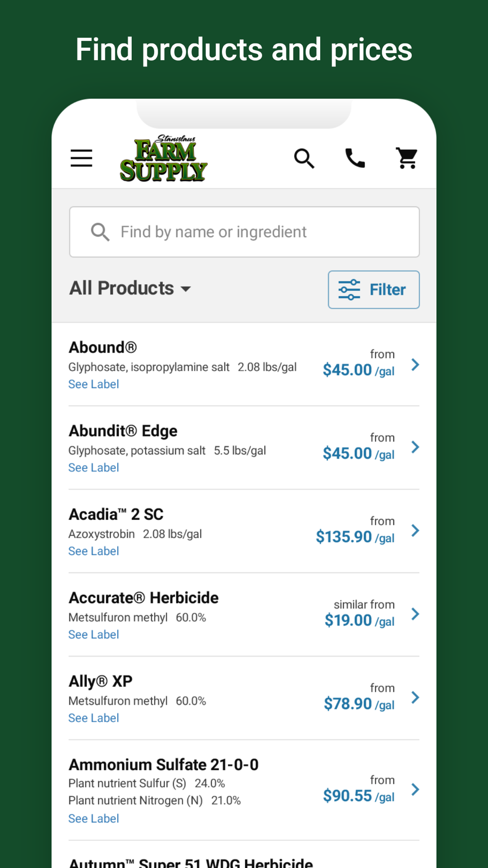Screen dimensions: 488x868
Task: Open Abound® details chevron
Action: click(415, 365)
